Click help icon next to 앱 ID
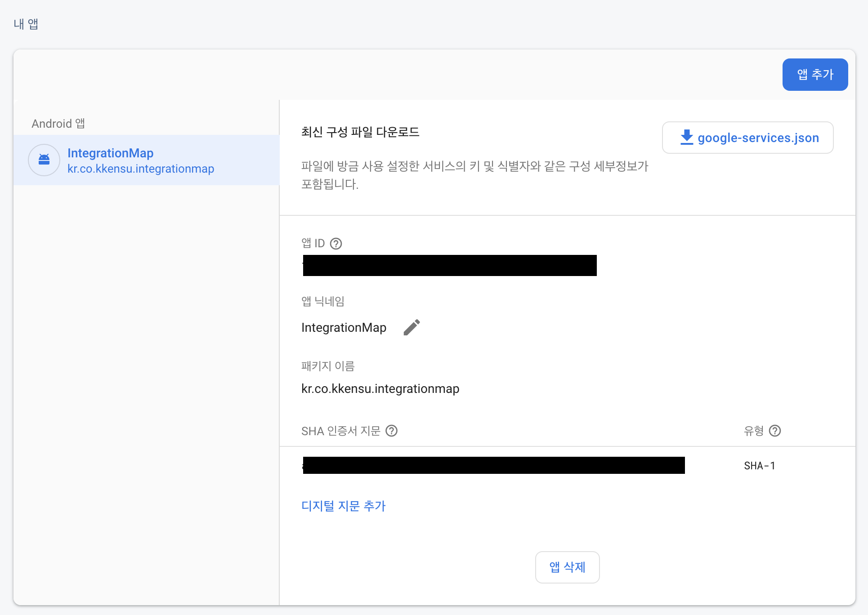Screen dimensions: 868x615 click(x=336, y=244)
